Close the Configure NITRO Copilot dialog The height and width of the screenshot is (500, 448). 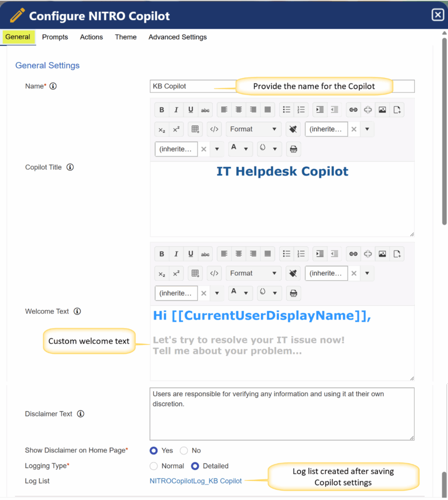click(x=438, y=15)
